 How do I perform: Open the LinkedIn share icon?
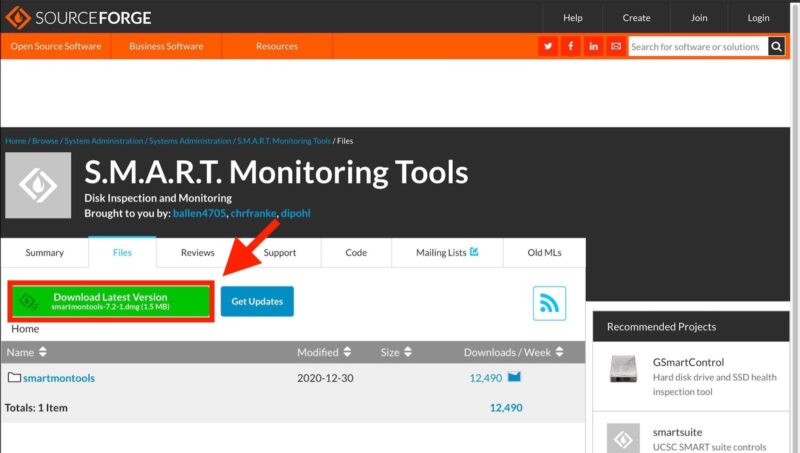(593, 46)
